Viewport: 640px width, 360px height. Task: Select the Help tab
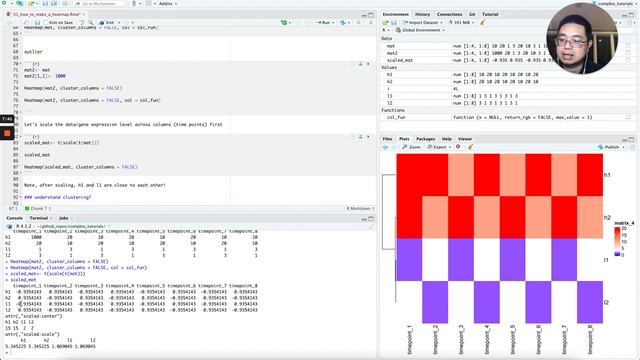coord(447,139)
